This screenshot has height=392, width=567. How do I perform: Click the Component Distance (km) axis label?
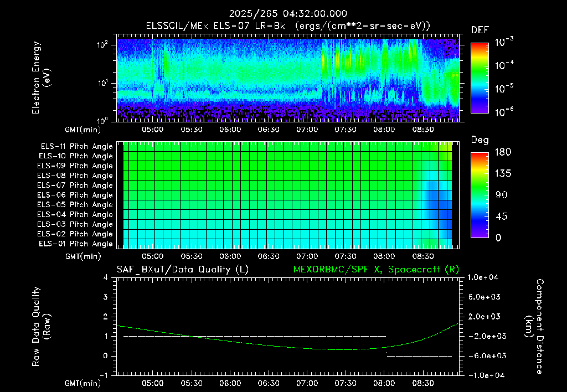pos(534,327)
